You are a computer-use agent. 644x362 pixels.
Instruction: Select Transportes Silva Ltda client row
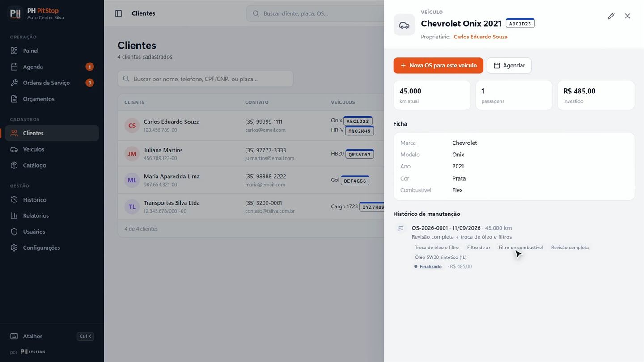[251, 206]
